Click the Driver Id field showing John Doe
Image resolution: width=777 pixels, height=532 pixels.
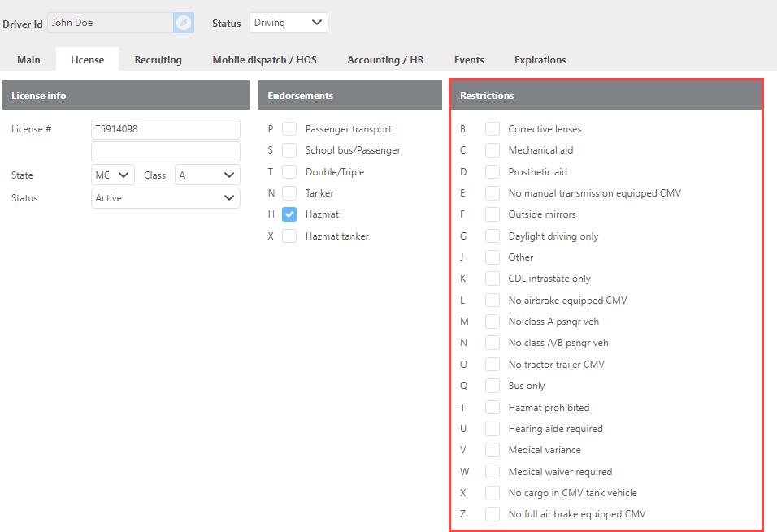[x=110, y=23]
